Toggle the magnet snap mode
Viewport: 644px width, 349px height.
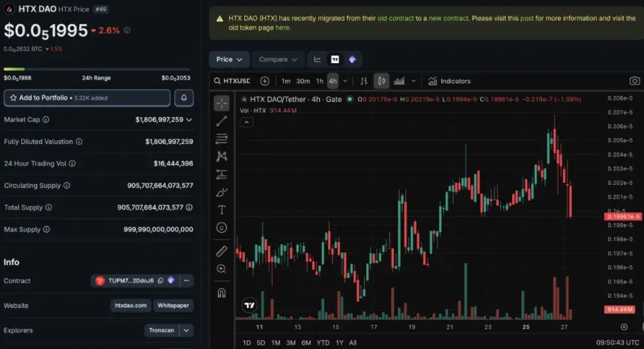(222, 293)
